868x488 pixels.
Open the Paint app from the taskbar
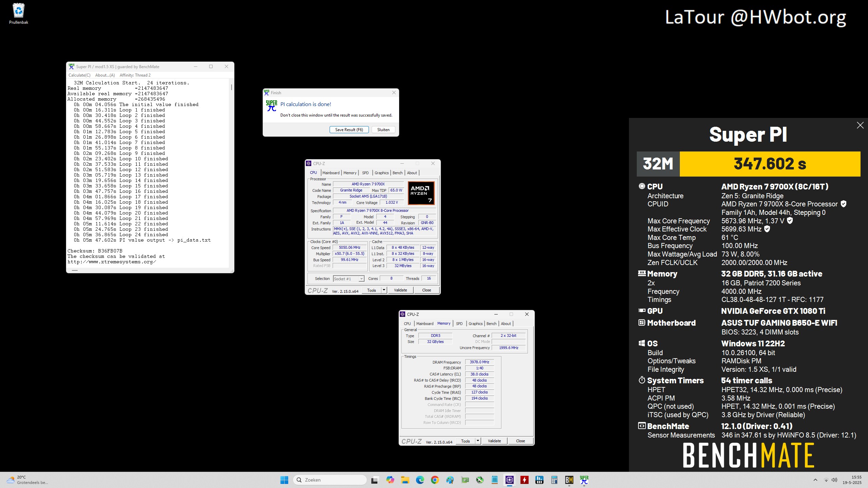(x=450, y=480)
